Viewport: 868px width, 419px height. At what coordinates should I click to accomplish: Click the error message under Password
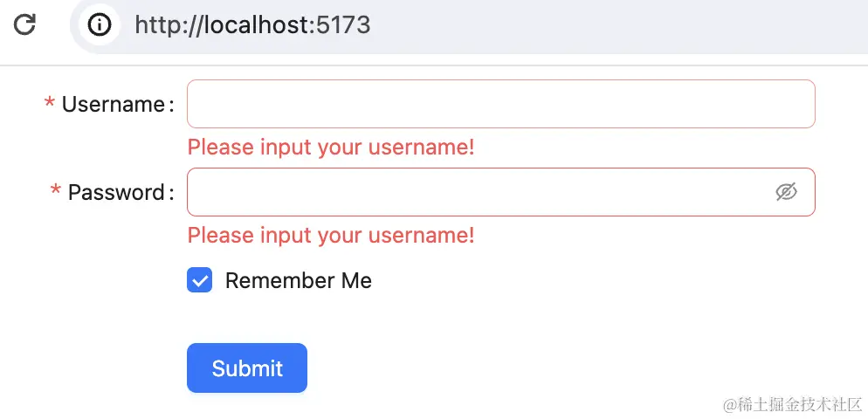tap(331, 235)
